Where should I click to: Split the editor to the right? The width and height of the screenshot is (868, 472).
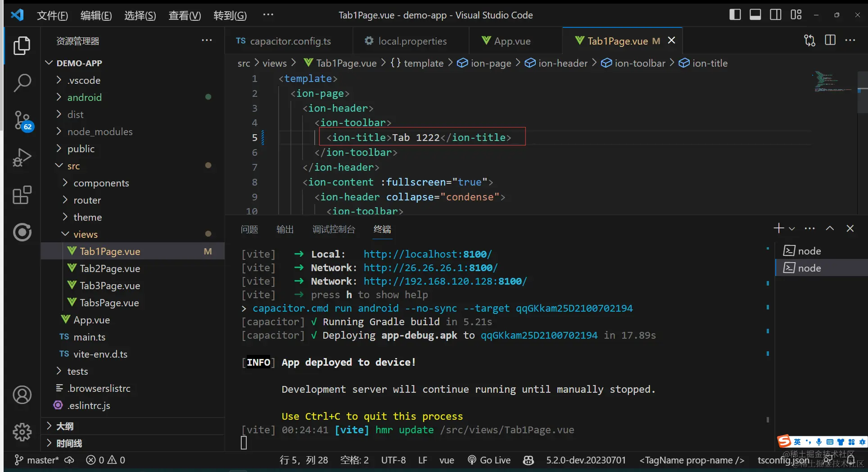click(x=830, y=41)
